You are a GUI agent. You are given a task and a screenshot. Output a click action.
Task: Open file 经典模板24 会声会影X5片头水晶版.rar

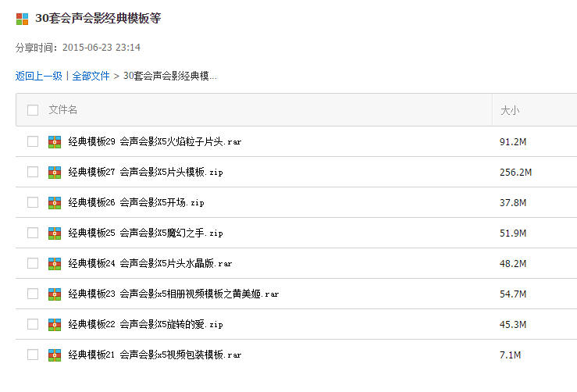pyautogui.click(x=150, y=263)
